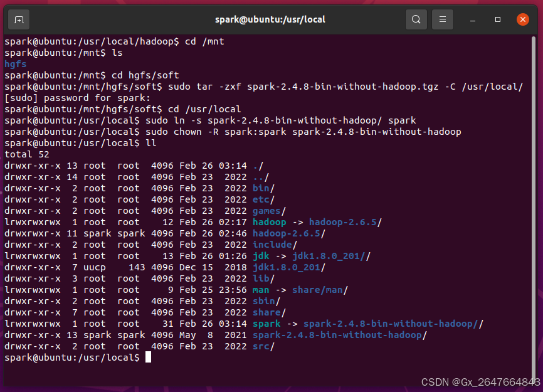Click the symlink target 'hadoop-2.6.5/'

tap(345, 222)
